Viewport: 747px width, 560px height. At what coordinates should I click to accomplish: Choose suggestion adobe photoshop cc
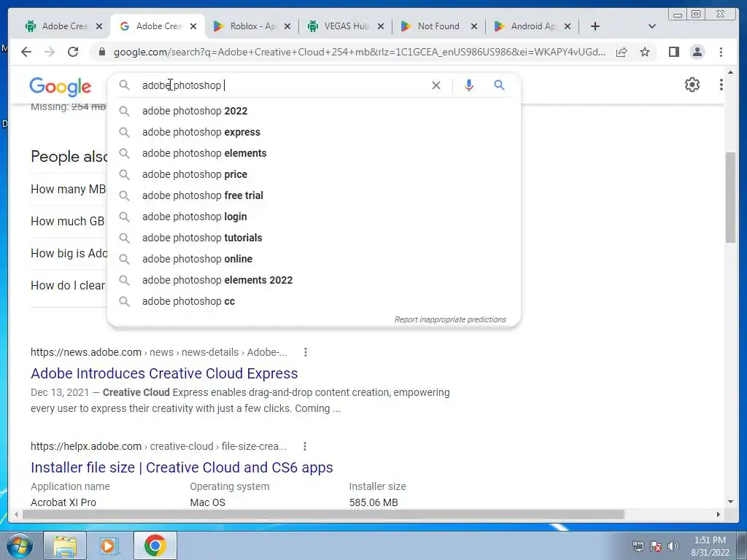pos(314,301)
